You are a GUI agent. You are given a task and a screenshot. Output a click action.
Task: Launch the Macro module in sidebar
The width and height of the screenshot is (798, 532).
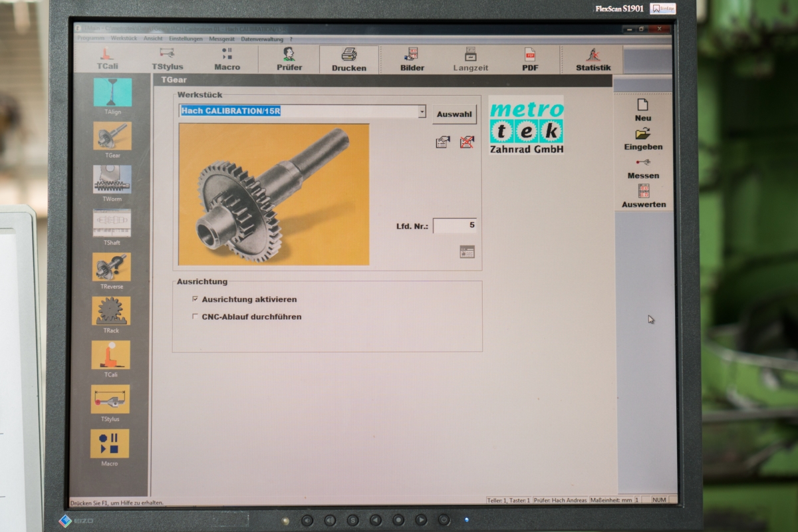click(x=110, y=444)
